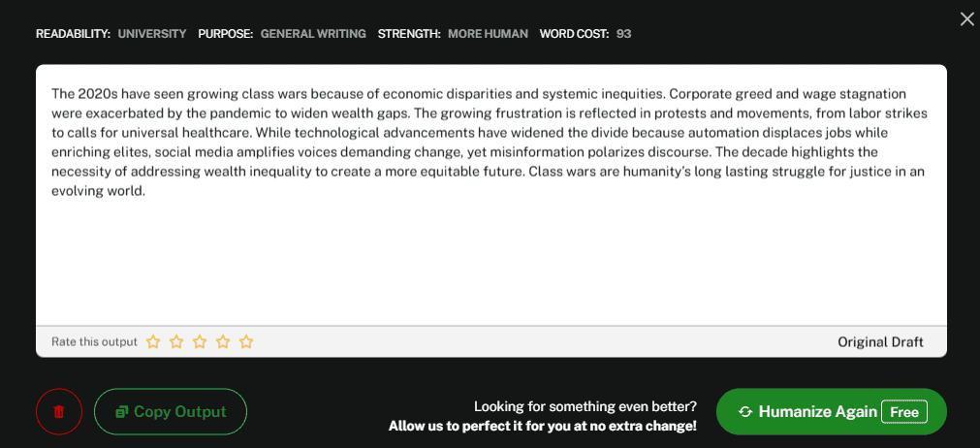Give the output five stars
Viewport: 980px width, 448px height.
pos(246,341)
